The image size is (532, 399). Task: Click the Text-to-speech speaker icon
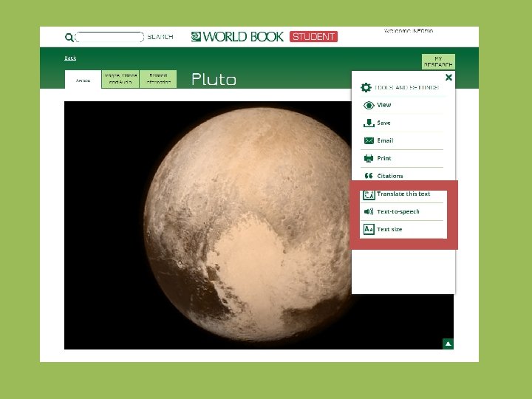click(369, 212)
